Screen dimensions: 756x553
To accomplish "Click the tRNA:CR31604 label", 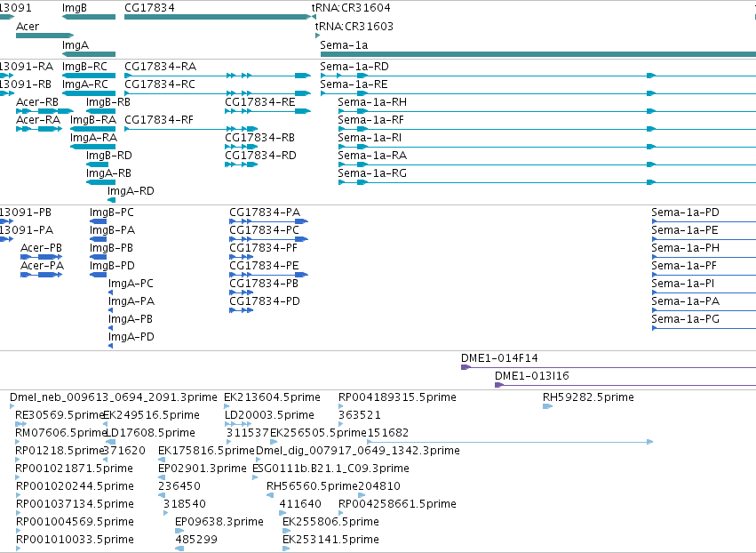I will 351,8.
